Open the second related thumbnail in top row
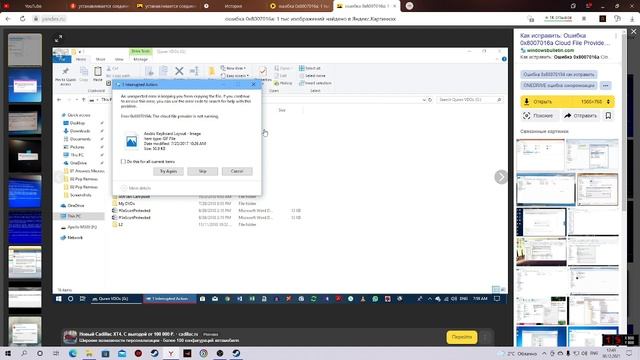The width and height of the screenshot is (640, 360). (592, 154)
